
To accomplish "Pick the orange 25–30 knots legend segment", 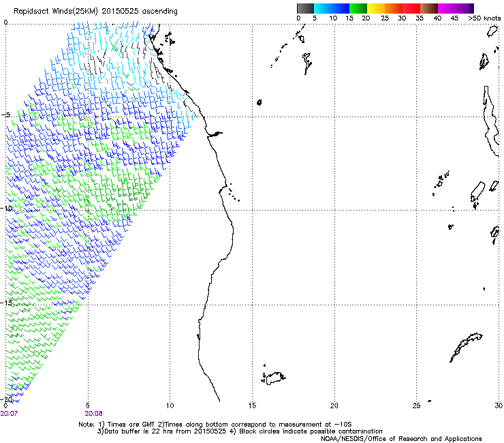I will [x=394, y=8].
